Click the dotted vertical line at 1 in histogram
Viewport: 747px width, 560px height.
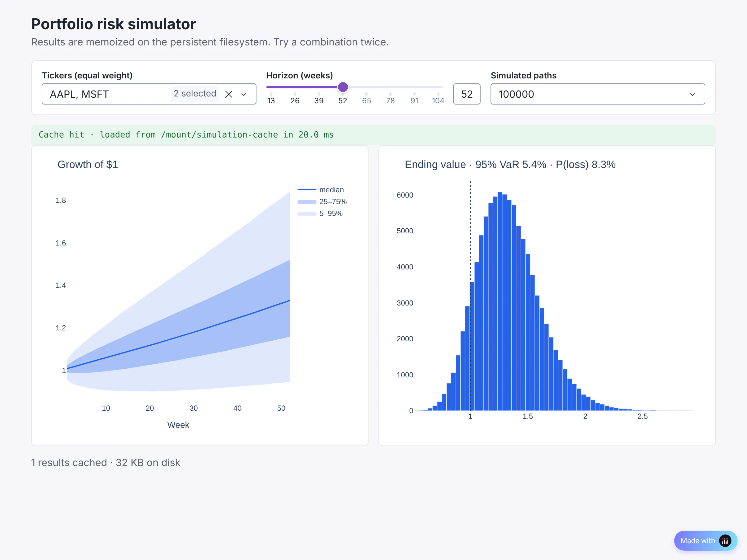(470, 295)
